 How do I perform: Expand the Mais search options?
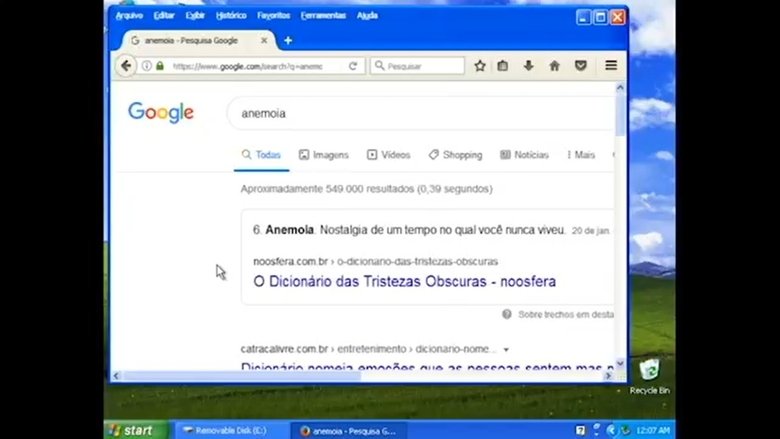click(580, 155)
